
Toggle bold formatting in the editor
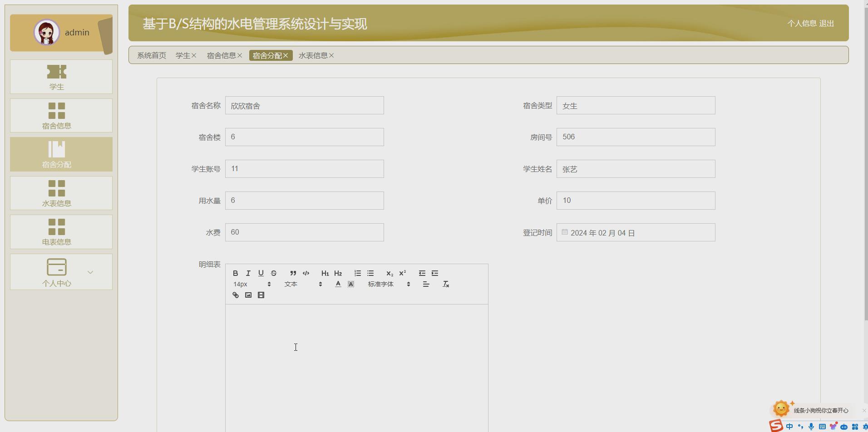[235, 273]
